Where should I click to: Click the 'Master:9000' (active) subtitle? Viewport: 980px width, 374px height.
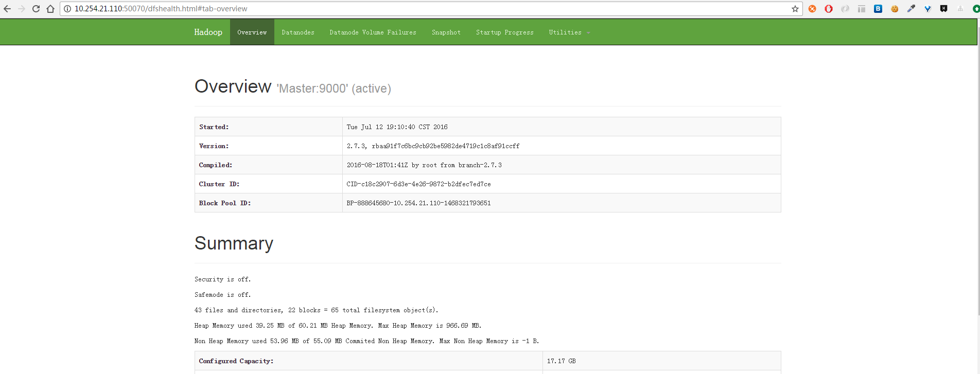point(334,88)
